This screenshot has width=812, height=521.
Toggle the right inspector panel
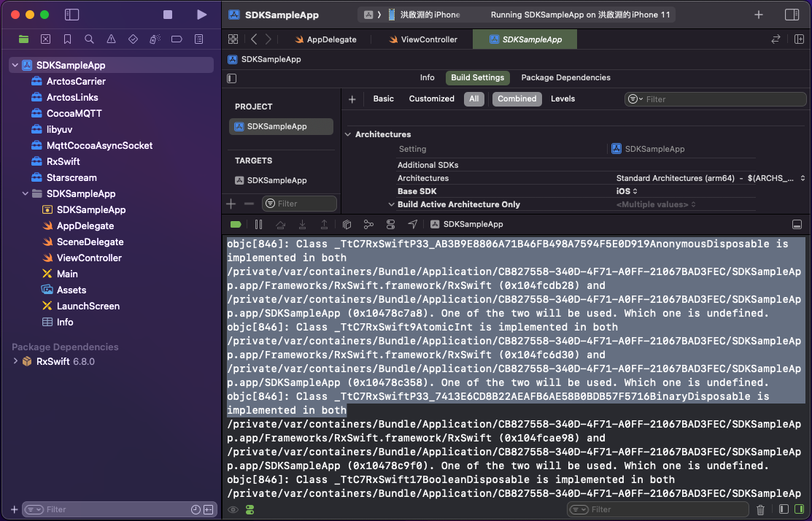point(792,15)
